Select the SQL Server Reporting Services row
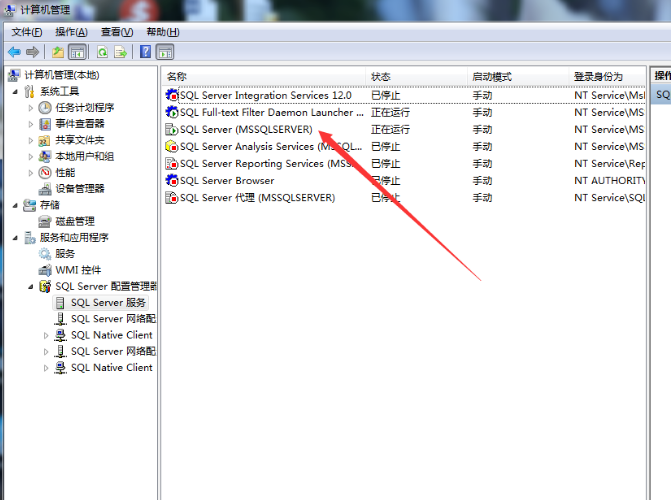The height and width of the screenshot is (500, 671). tap(404, 164)
